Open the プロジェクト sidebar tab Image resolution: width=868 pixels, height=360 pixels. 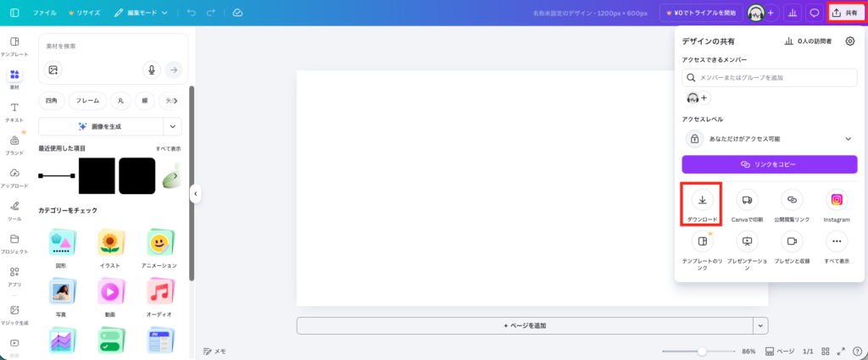coord(14,243)
